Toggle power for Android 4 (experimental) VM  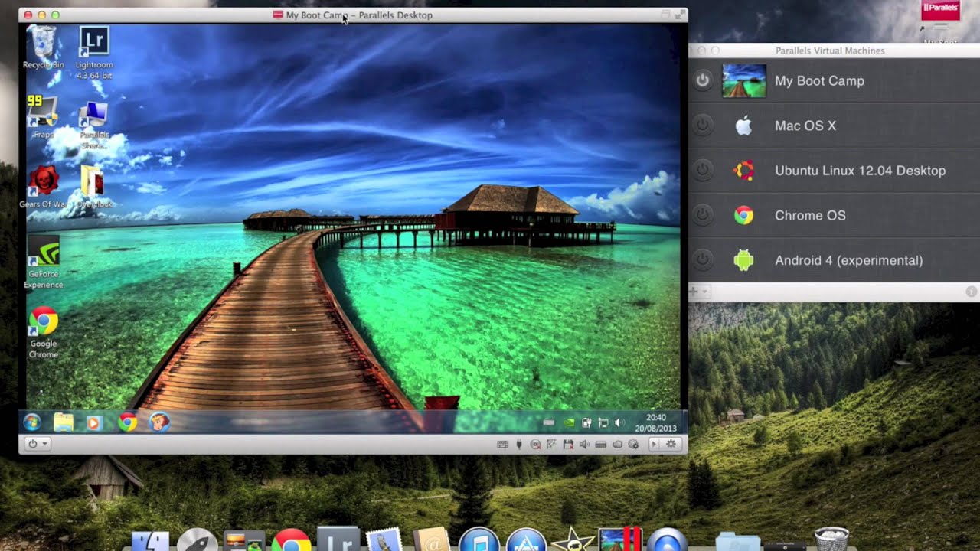pos(702,259)
